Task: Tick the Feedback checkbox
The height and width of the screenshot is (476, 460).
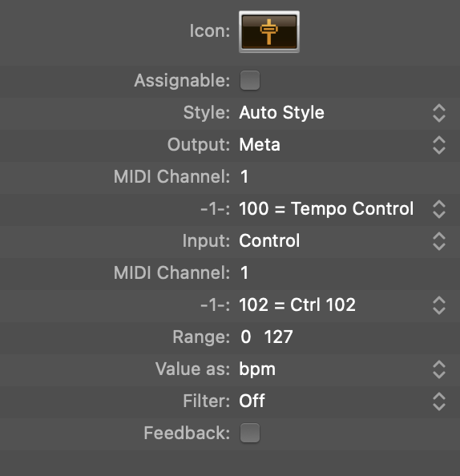Action: click(x=250, y=433)
